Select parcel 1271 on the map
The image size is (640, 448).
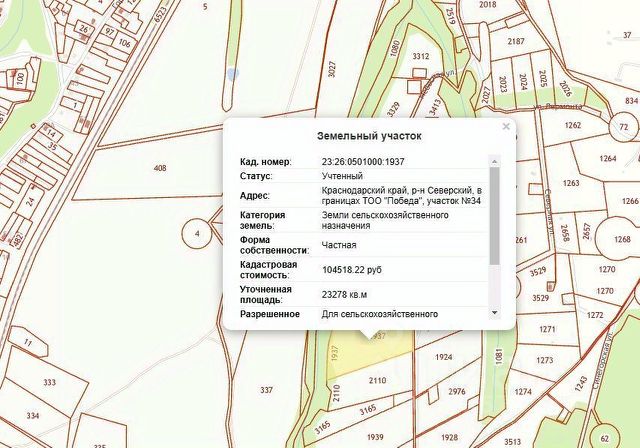[x=547, y=329]
